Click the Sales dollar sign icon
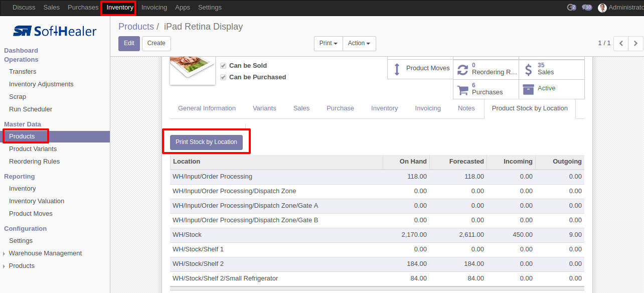644x293 pixels. [x=528, y=69]
